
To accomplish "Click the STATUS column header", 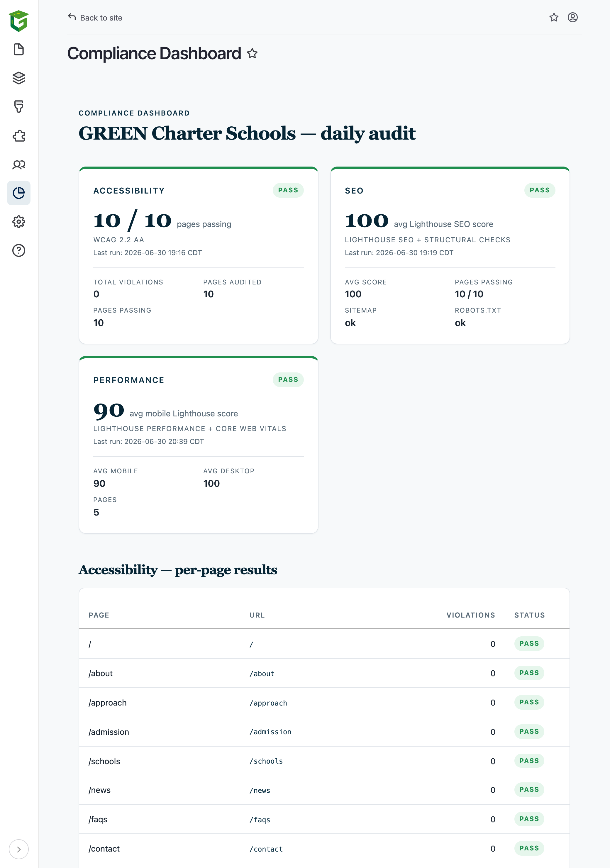I will point(529,615).
